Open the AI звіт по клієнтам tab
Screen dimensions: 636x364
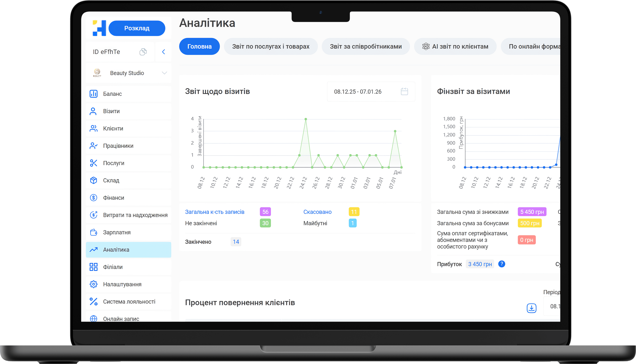[x=455, y=47]
